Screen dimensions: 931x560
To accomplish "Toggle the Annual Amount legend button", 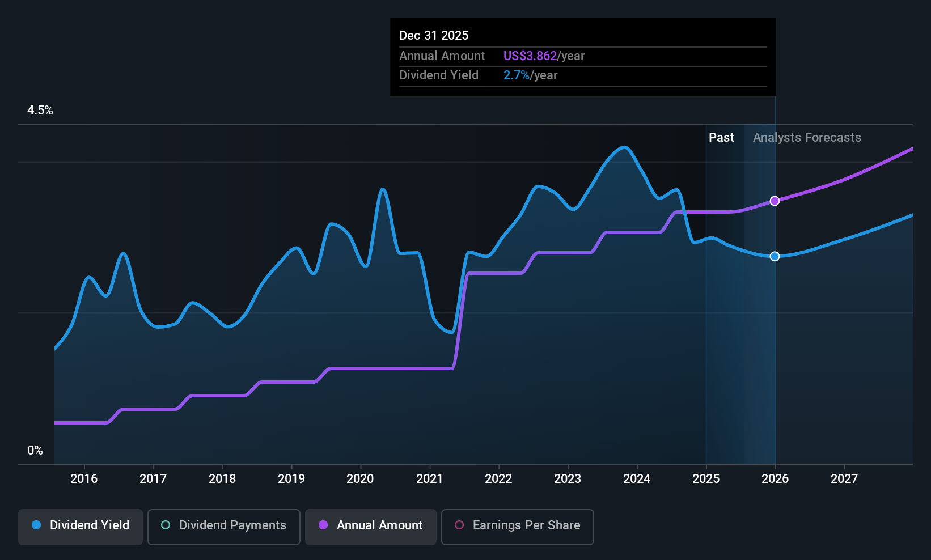I will pyautogui.click(x=371, y=527).
